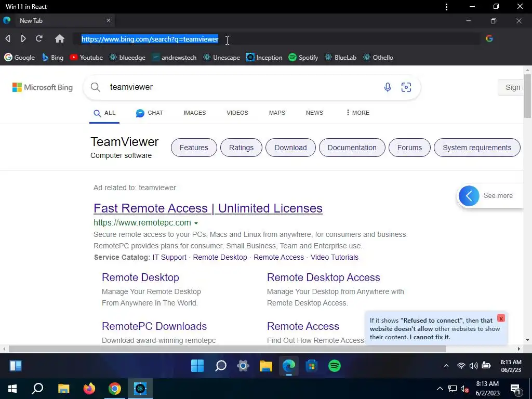Image resolution: width=532 pixels, height=399 pixels.
Task: Open the Youtube bookmark
Action: click(86, 57)
